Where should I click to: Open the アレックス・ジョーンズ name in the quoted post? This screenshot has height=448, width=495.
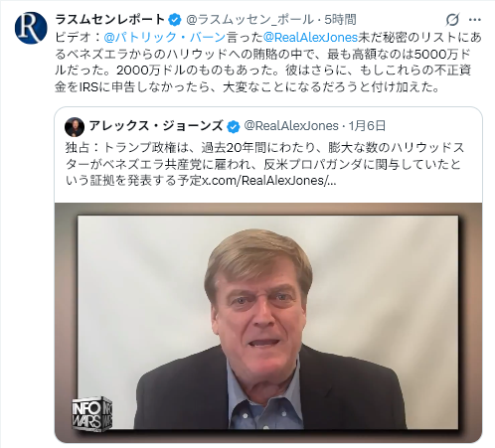pyautogui.click(x=156, y=126)
